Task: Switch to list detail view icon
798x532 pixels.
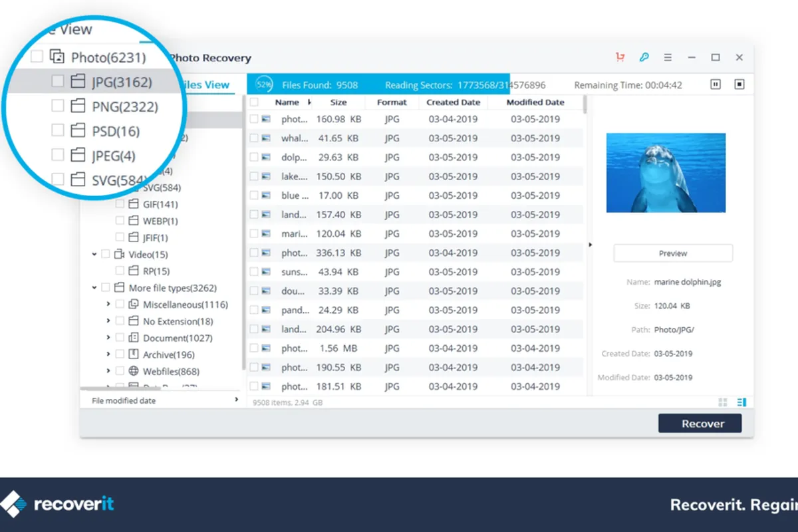Action: [741, 402]
